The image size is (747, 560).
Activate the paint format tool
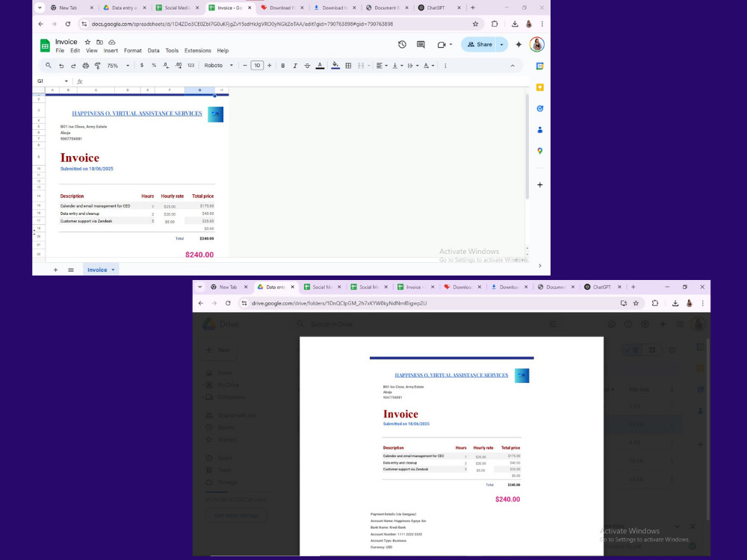click(98, 66)
